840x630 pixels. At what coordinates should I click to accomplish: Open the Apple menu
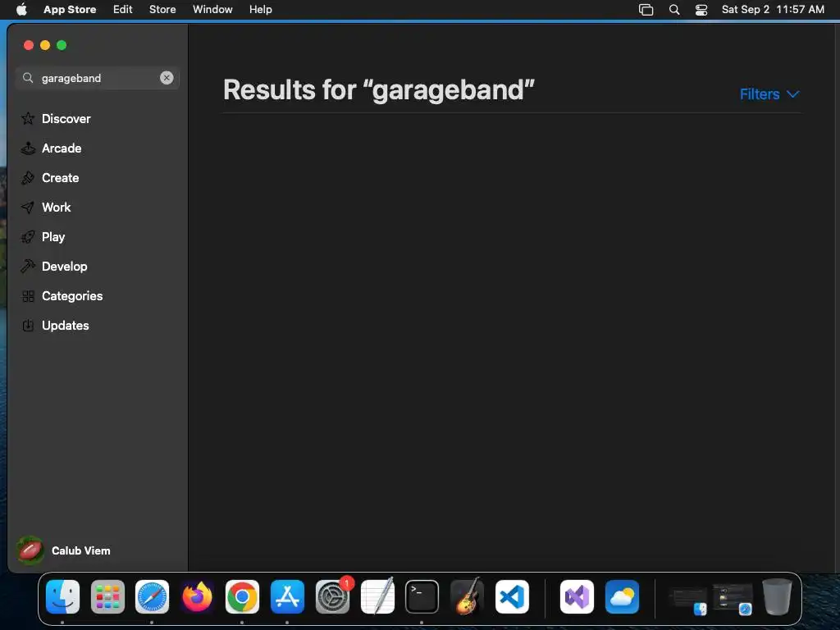tap(21, 9)
